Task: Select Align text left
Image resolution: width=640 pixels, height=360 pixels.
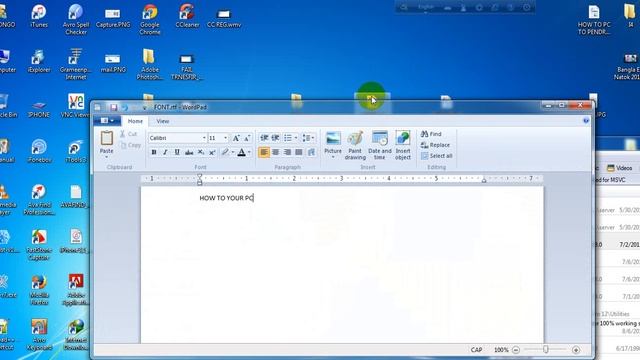Action: pyautogui.click(x=264, y=152)
